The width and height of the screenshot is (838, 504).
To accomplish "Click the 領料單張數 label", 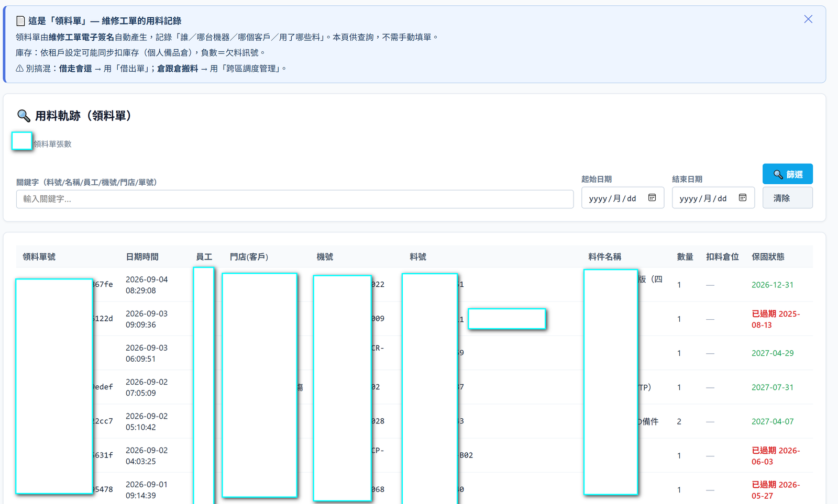I will [x=52, y=144].
